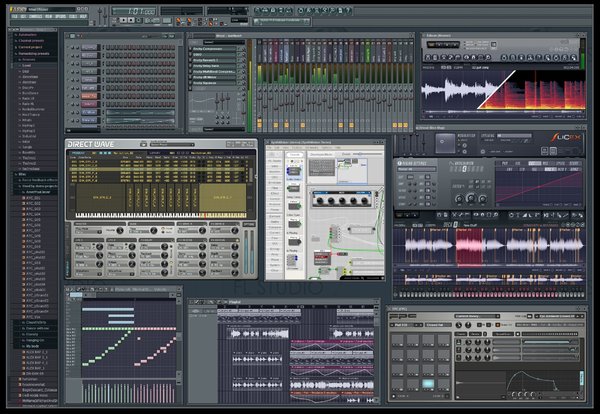Click the main volume slider in top toolbar
Viewport: 600px width, 414px height.
tap(101, 15)
